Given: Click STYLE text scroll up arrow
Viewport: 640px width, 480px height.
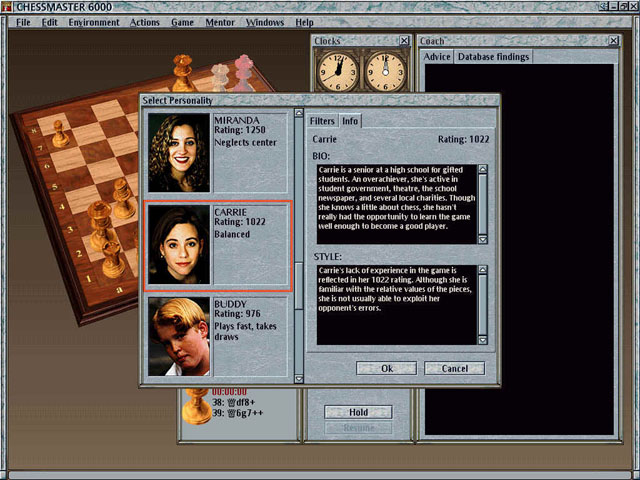Looking at the screenshot, I should (x=482, y=269).
